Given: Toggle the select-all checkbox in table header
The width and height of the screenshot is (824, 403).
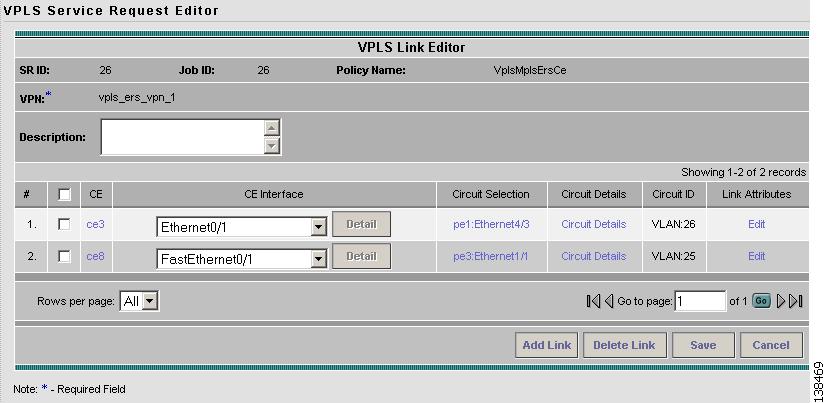Looking at the screenshot, I should point(64,194).
